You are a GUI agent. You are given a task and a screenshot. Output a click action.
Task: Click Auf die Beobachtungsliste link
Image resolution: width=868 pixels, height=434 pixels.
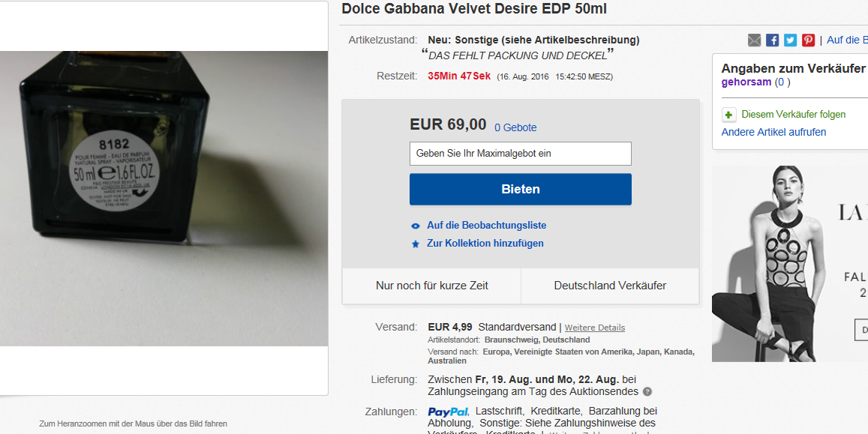[x=487, y=226]
